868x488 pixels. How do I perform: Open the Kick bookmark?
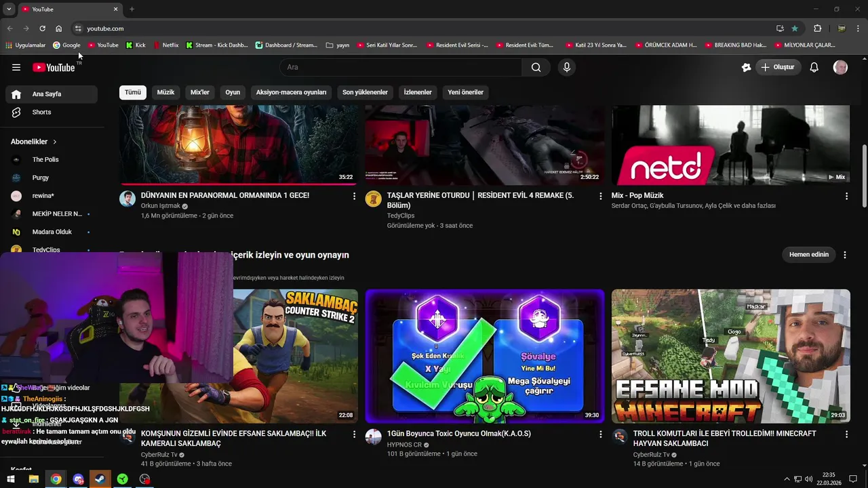point(136,45)
